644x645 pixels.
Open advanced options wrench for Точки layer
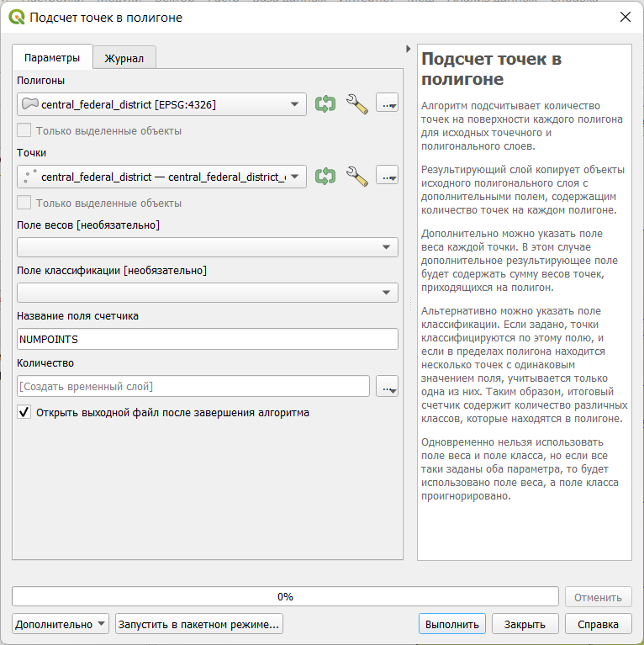(356, 176)
